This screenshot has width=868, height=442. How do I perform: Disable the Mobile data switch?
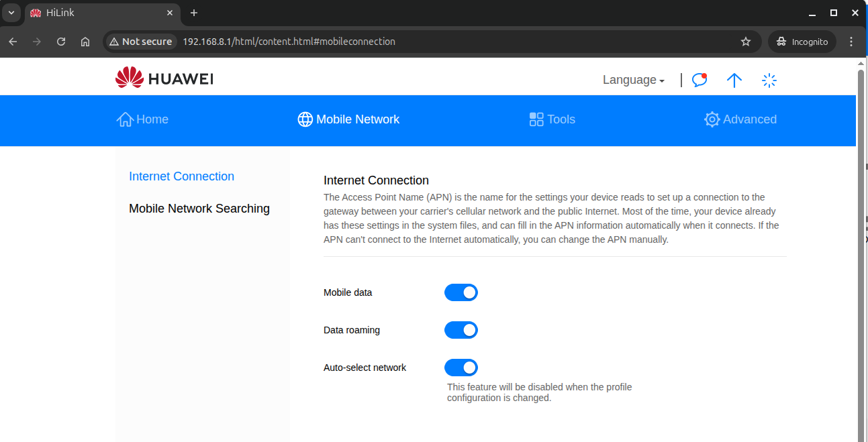click(x=461, y=292)
